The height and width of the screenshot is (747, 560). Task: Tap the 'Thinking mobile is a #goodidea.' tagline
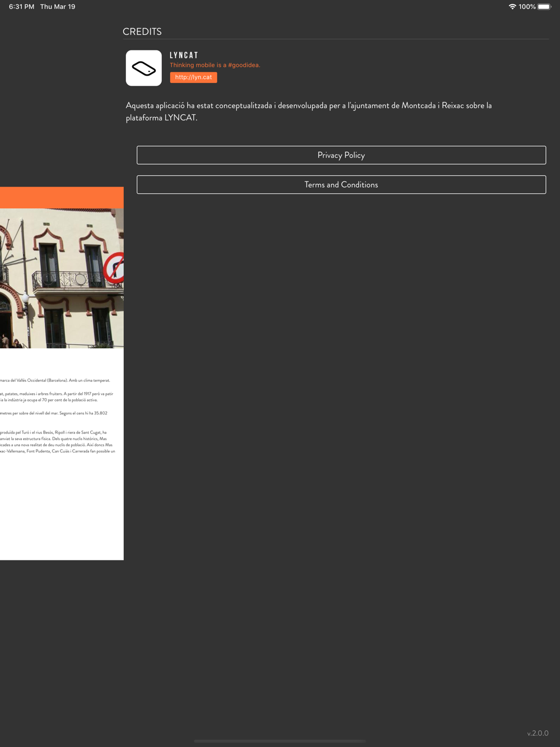215,65
